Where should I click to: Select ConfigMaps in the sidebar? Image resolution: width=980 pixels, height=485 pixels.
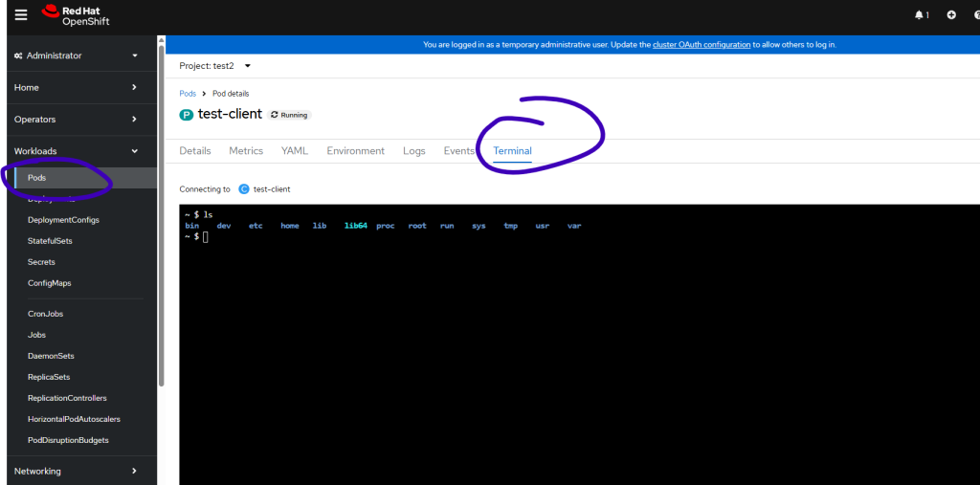49,283
